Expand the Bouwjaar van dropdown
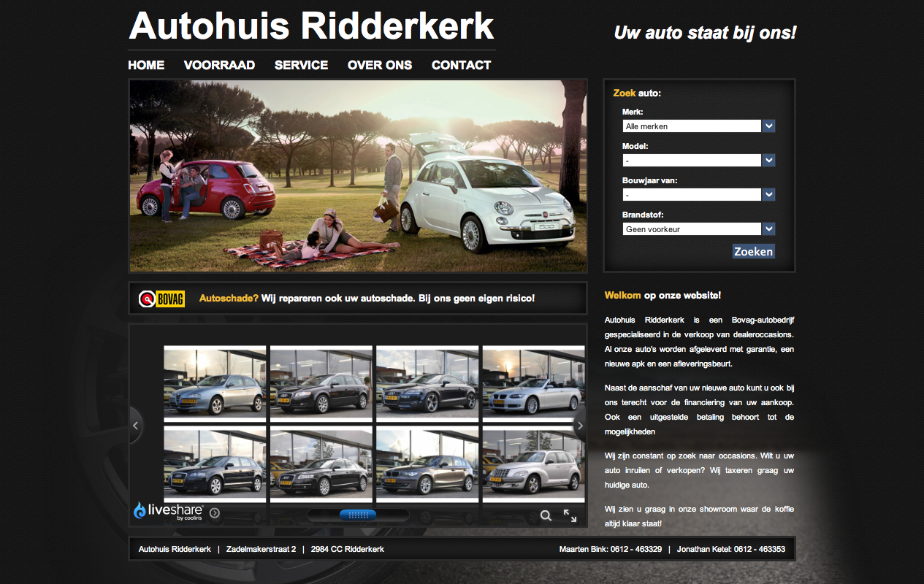 698,195
